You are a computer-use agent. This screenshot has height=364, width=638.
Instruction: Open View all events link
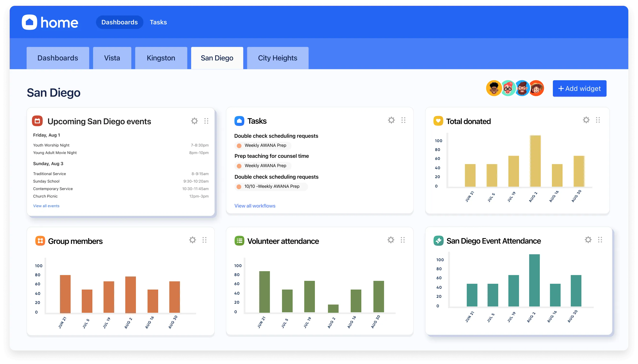pos(46,206)
